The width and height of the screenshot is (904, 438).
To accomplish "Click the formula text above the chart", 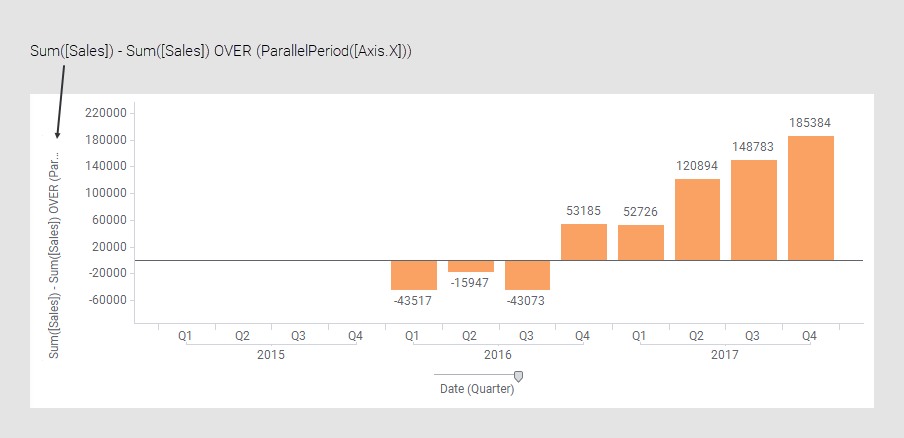I will pyautogui.click(x=221, y=50).
